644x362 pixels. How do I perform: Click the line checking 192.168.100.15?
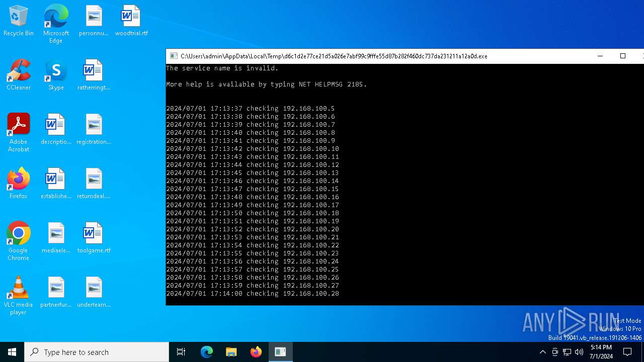[x=252, y=189]
